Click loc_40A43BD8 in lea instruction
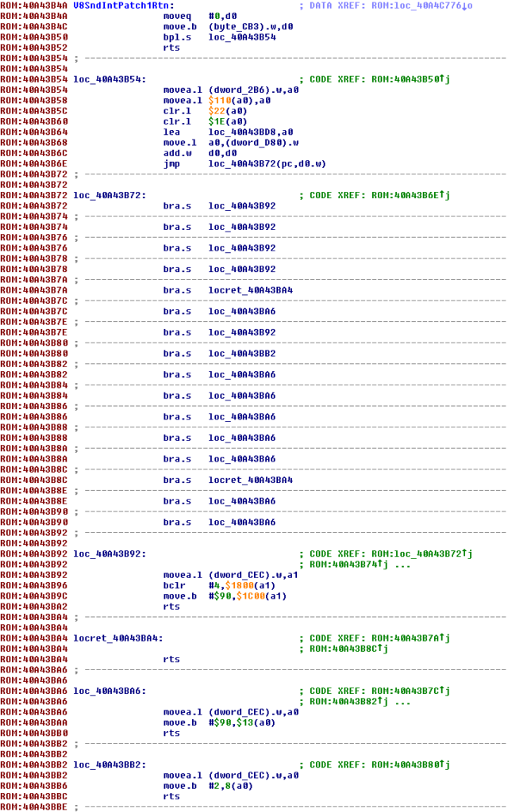This screenshot has height=812, width=508. (242, 132)
